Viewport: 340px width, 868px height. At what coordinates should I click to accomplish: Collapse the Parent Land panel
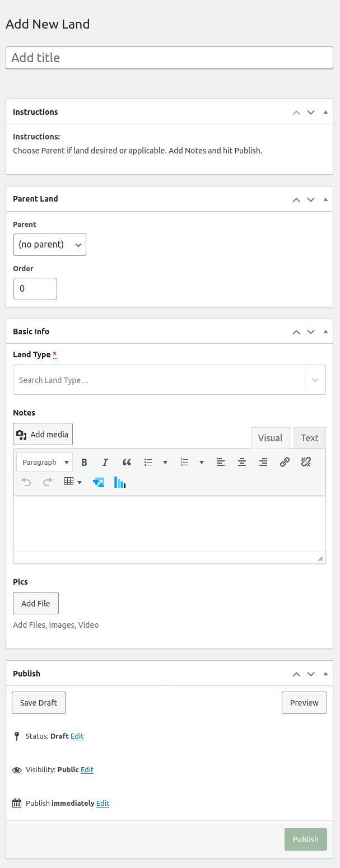pos(326,199)
